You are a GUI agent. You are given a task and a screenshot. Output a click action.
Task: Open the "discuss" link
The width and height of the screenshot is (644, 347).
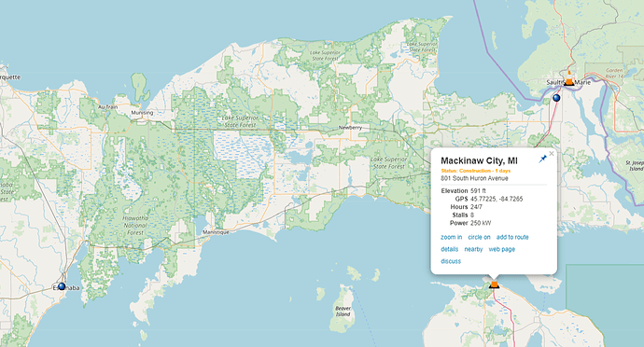[451, 261]
